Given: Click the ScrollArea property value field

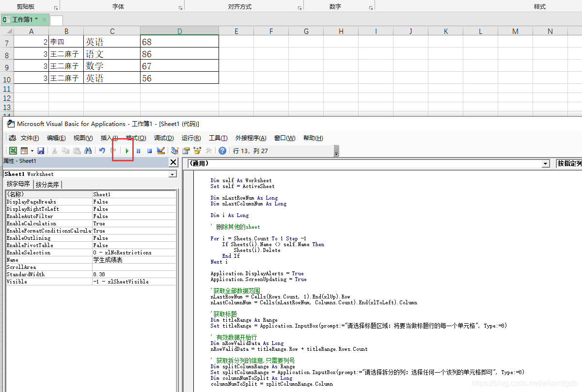Looking at the screenshot, I should [x=134, y=267].
